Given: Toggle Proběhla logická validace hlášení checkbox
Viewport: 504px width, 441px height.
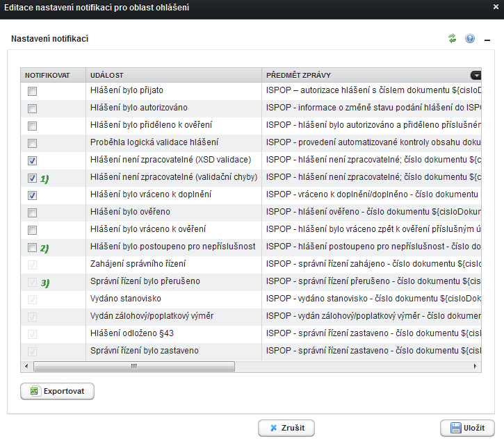Looking at the screenshot, I should pyautogui.click(x=32, y=143).
